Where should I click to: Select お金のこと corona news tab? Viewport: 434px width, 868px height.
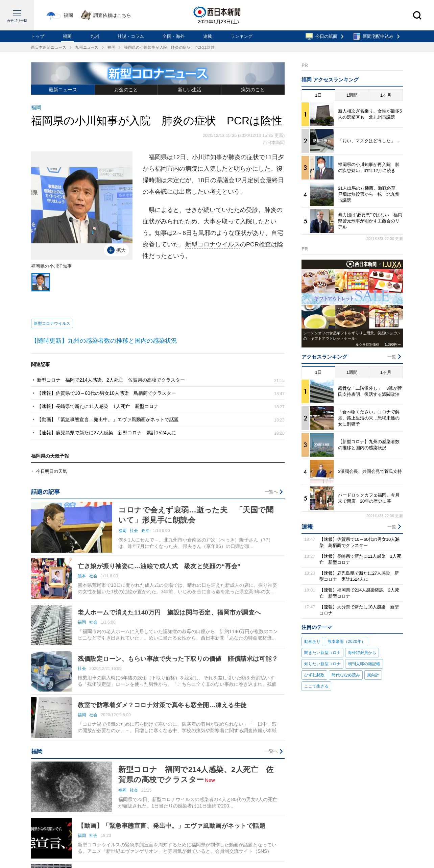click(126, 90)
